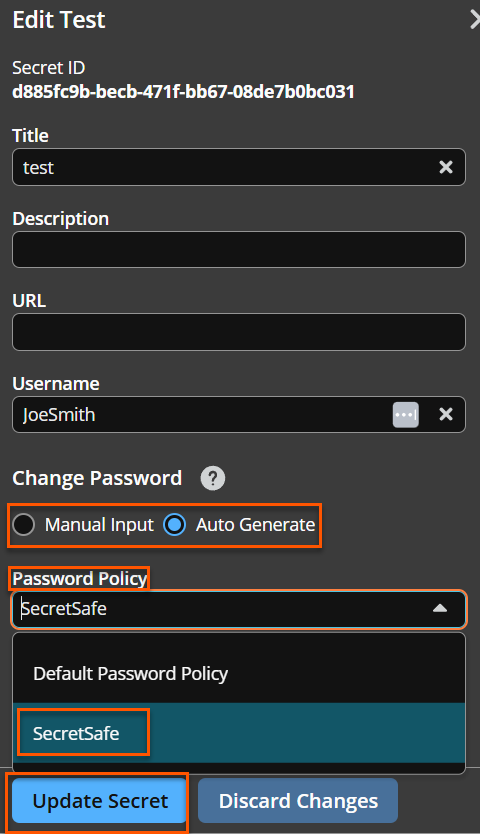480x834 pixels.
Task: Focus the Title input containing test
Action: coord(238,167)
